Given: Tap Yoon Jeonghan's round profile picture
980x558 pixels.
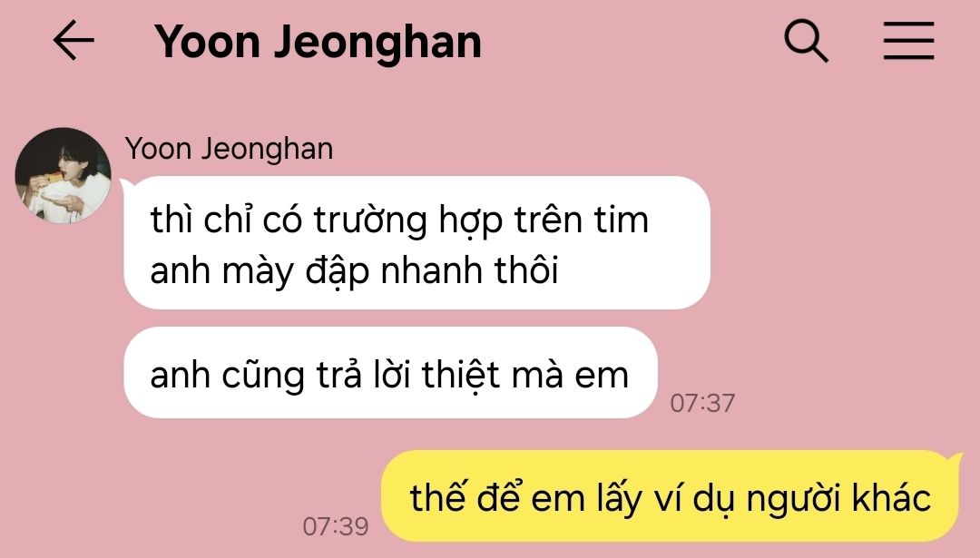Looking at the screenshot, I should click(63, 175).
